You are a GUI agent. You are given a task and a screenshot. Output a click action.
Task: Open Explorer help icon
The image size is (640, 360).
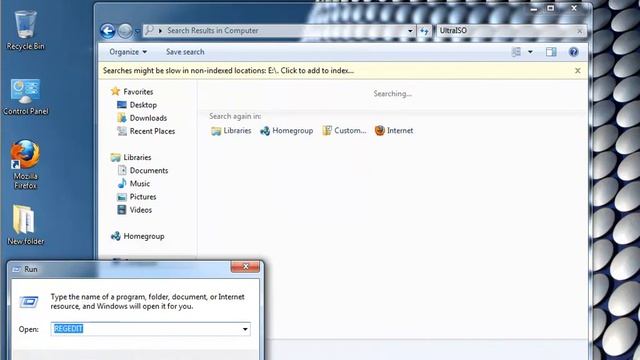point(573,52)
